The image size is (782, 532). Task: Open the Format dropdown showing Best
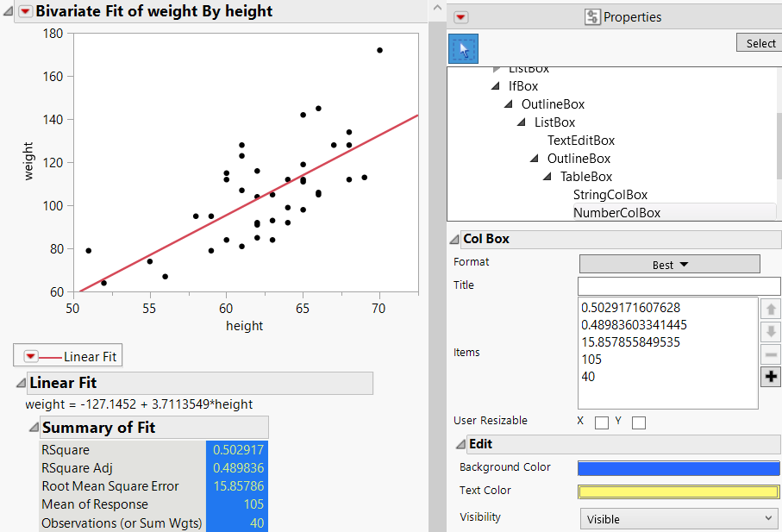pos(670,264)
